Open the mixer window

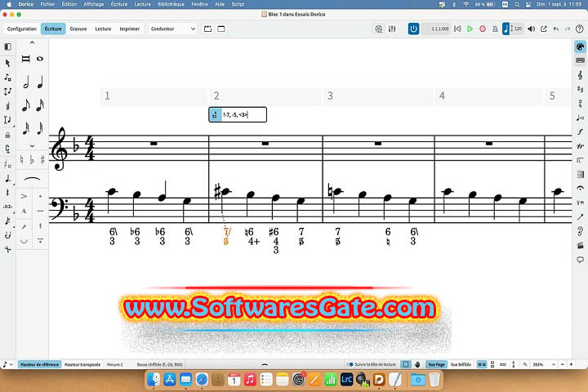click(392, 29)
